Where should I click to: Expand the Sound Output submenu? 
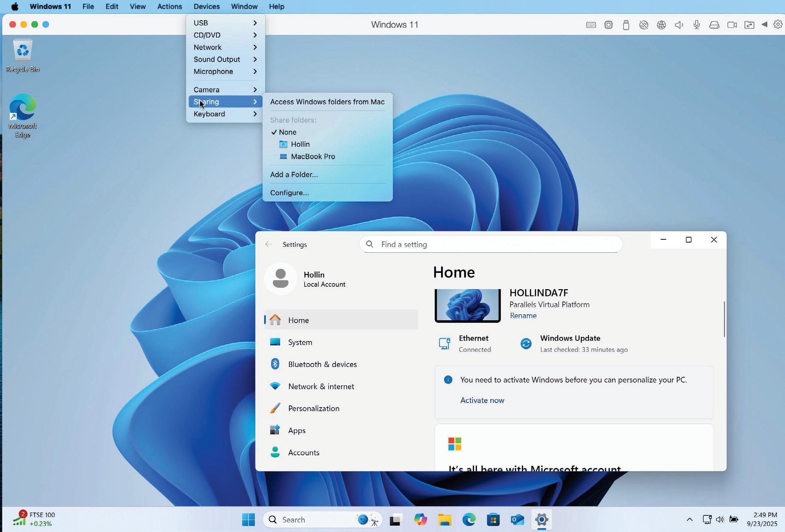tap(225, 59)
